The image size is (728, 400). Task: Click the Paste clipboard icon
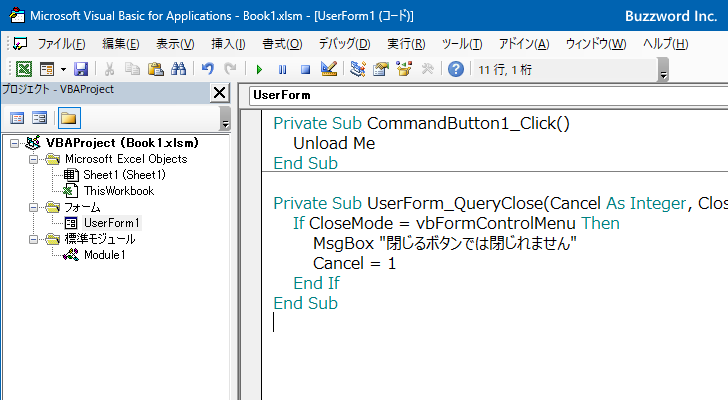156,69
